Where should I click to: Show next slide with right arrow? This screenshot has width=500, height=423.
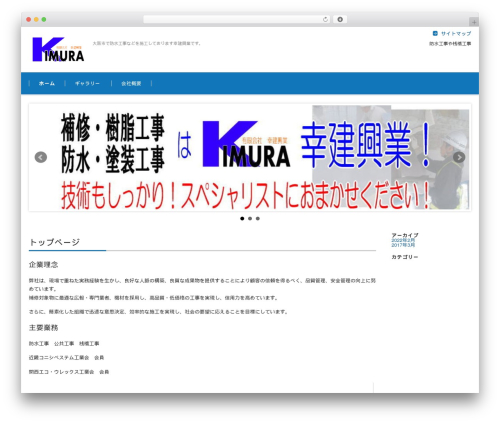click(x=459, y=157)
